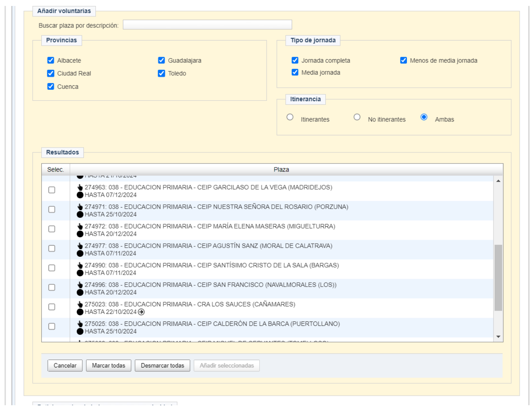This screenshot has width=532, height=406.
Task: Select the plaza 274971 Porzuna checkbox
Action: pyautogui.click(x=52, y=210)
